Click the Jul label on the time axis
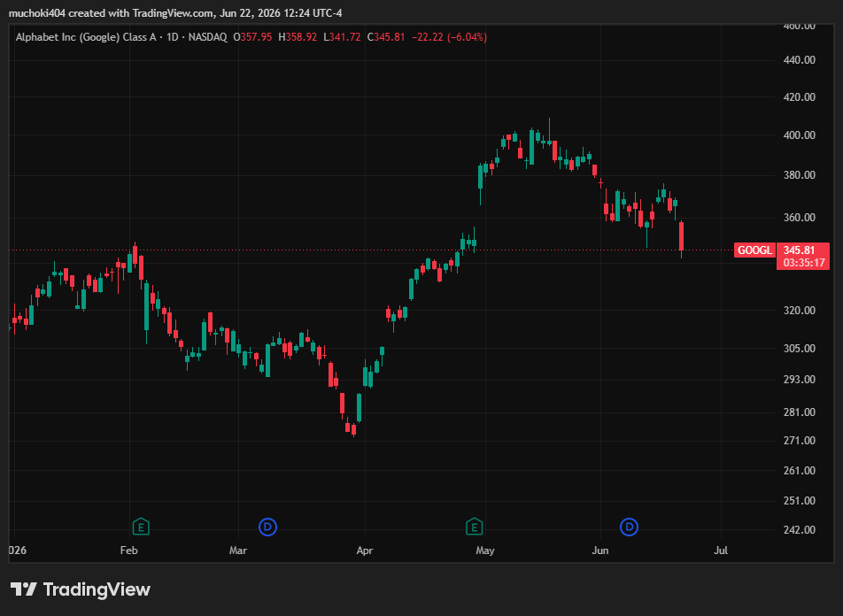 pyautogui.click(x=721, y=550)
